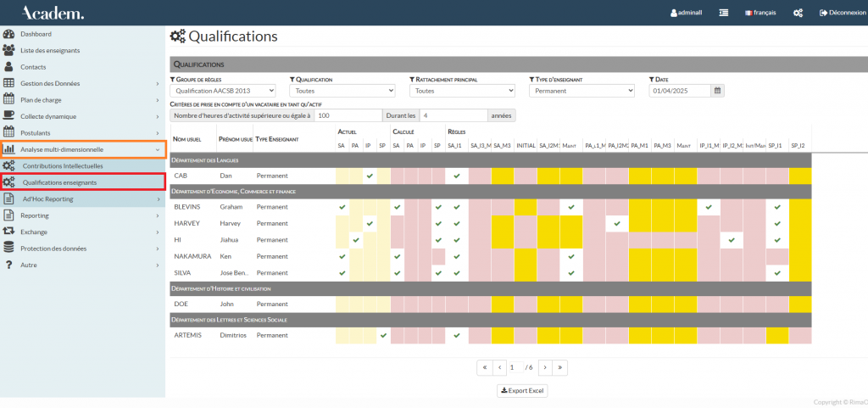Click the Reporting printer icon in sidebar
868x408 pixels.
click(9, 215)
